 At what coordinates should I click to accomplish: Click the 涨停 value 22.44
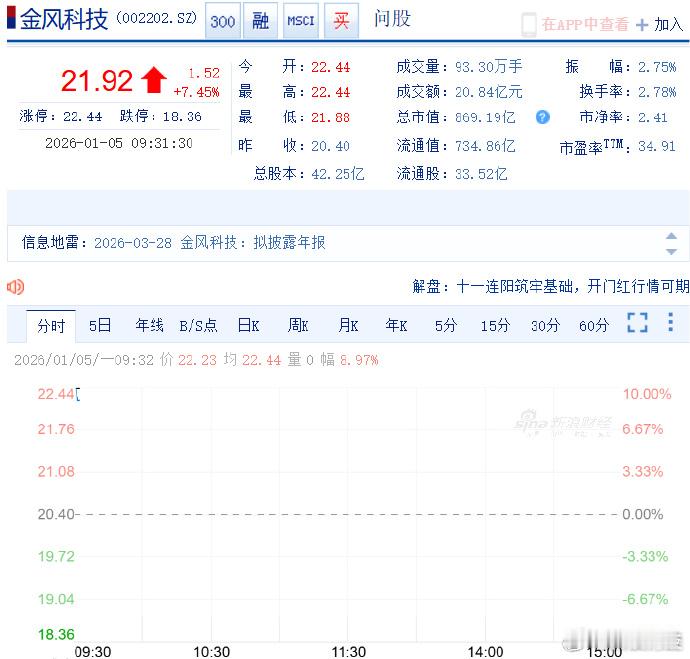[x=82, y=117]
